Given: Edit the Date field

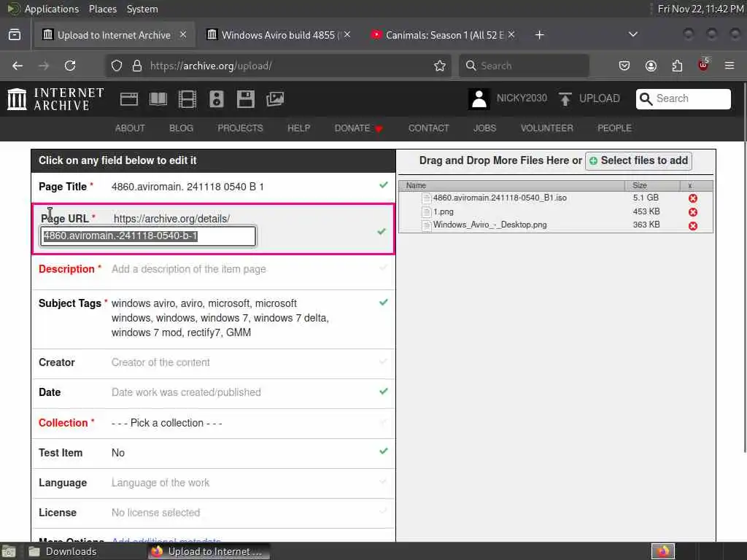Looking at the screenshot, I should (x=214, y=393).
